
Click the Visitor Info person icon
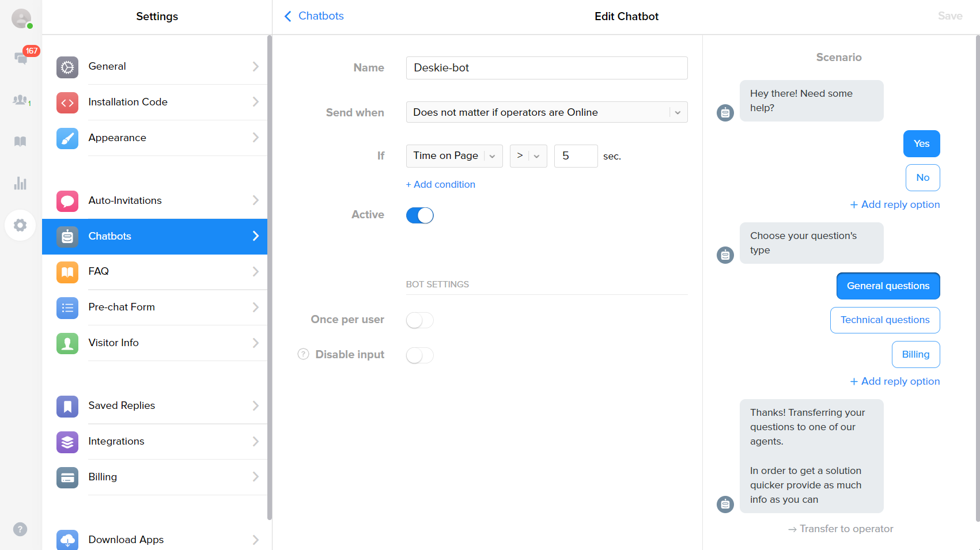click(x=67, y=344)
